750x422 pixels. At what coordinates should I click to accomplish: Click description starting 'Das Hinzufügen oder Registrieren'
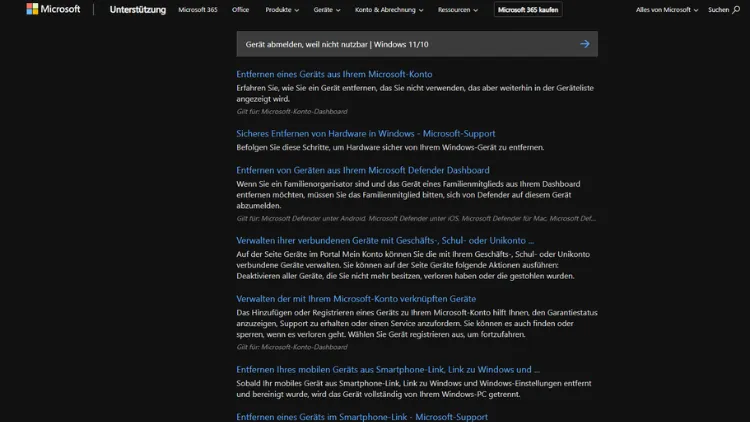(417, 323)
